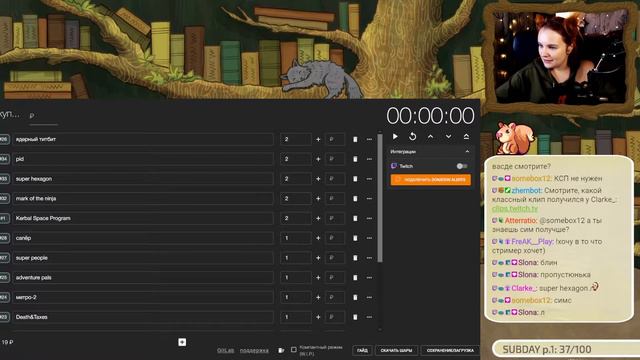The width and height of the screenshot is (640, 360).
Task: Open more options for adventure pals
Action: 369,278
